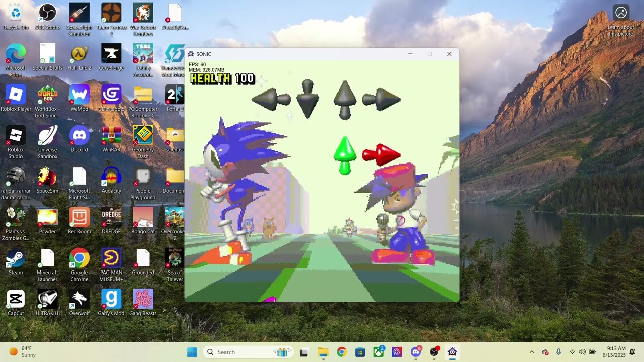Click the HEALTH 100 text in game
The image size is (644, 362).
click(222, 78)
